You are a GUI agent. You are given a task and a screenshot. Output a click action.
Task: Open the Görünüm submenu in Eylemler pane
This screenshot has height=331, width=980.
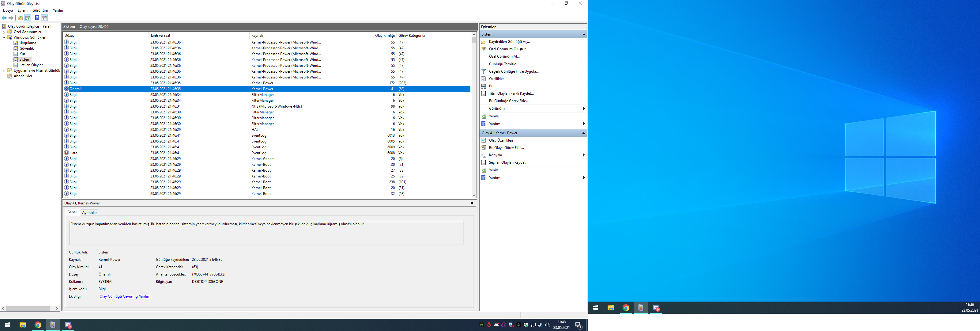533,108
